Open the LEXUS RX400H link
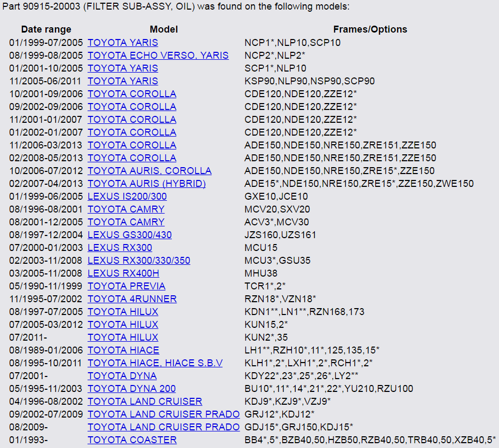Image resolution: width=499 pixels, height=448 pixels. 123,273
